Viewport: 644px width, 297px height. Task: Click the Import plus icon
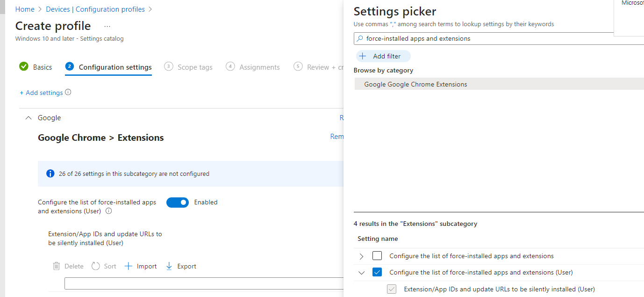129,266
